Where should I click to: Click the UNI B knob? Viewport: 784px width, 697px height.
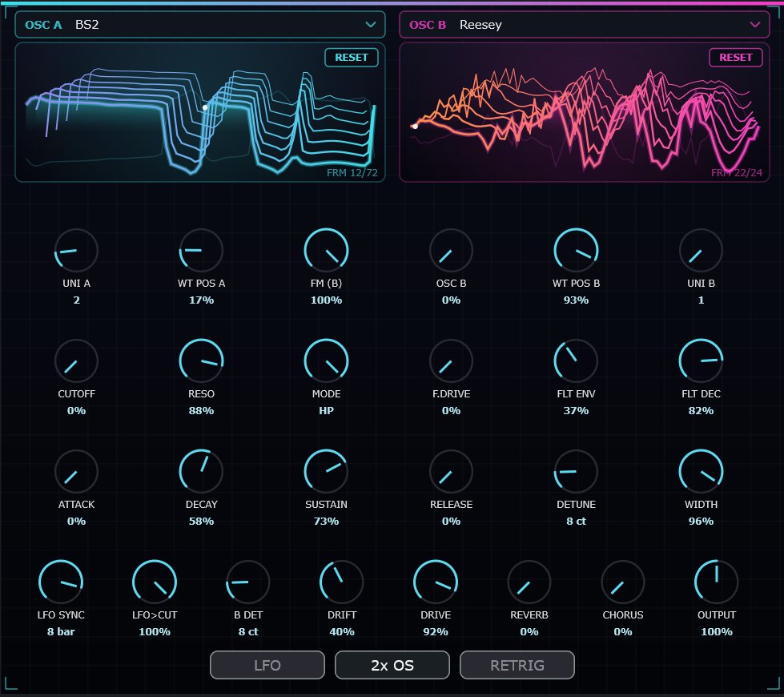[x=701, y=251]
